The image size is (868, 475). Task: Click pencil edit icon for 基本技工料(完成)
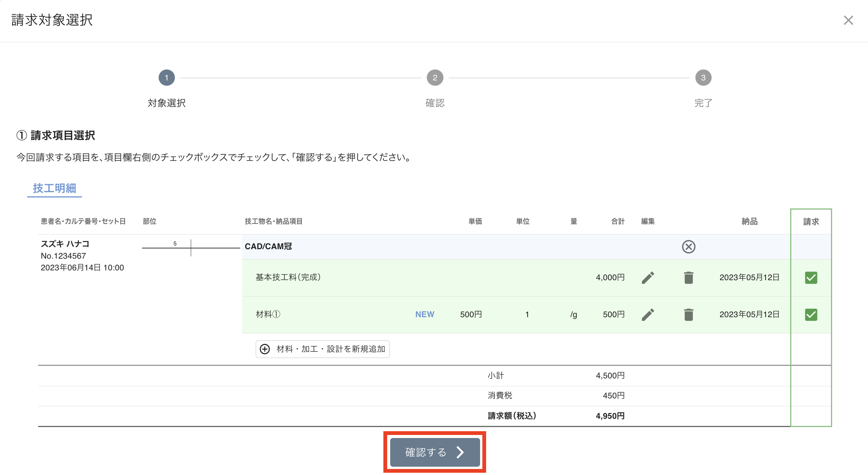(x=648, y=278)
